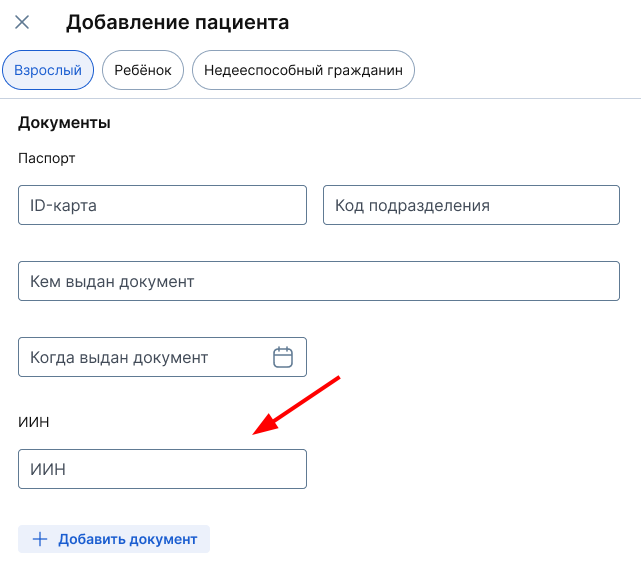Activate the Кем выдан документ field
The width and height of the screenshot is (641, 577).
pos(319,281)
